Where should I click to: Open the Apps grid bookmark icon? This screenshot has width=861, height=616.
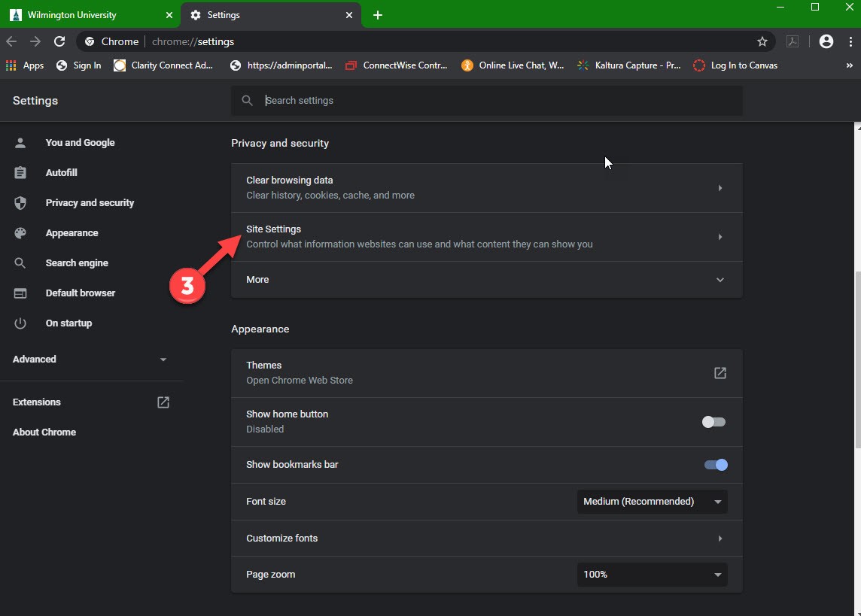pyautogui.click(x=11, y=65)
